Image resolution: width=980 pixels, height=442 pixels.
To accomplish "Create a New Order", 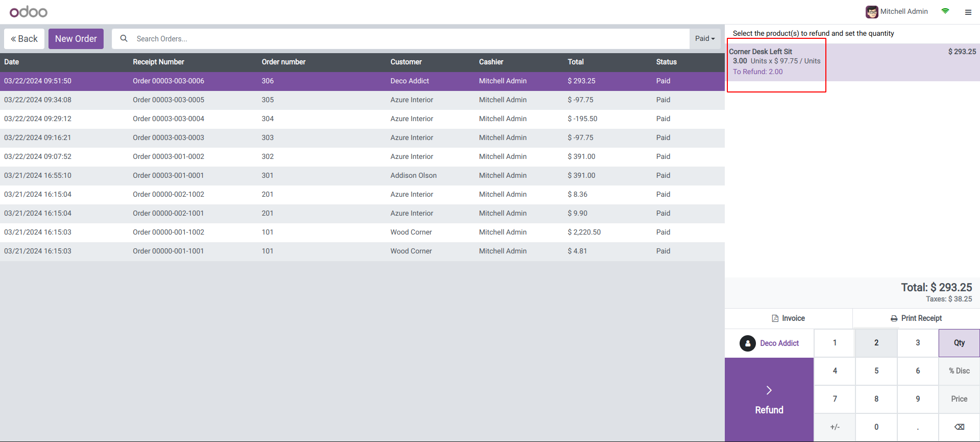I will coord(76,39).
